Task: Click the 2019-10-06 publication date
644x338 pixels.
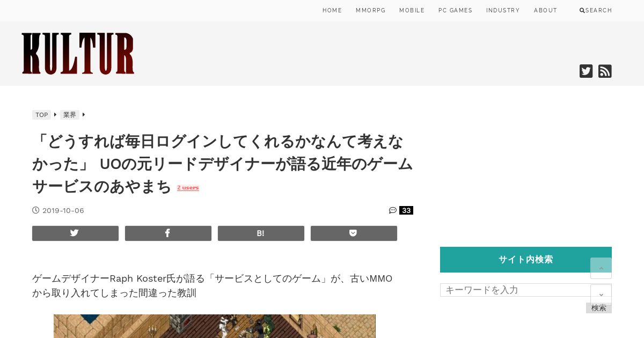Action: pyautogui.click(x=63, y=210)
